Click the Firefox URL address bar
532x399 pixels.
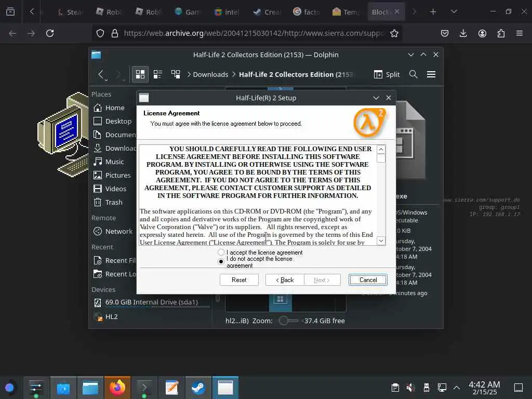coord(254,33)
